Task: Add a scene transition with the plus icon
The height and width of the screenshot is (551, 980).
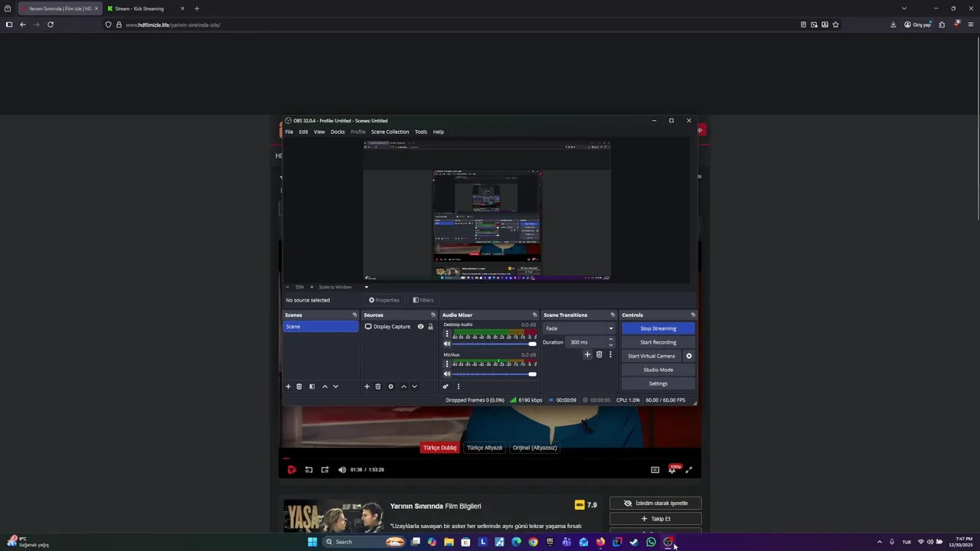Action: tap(587, 354)
